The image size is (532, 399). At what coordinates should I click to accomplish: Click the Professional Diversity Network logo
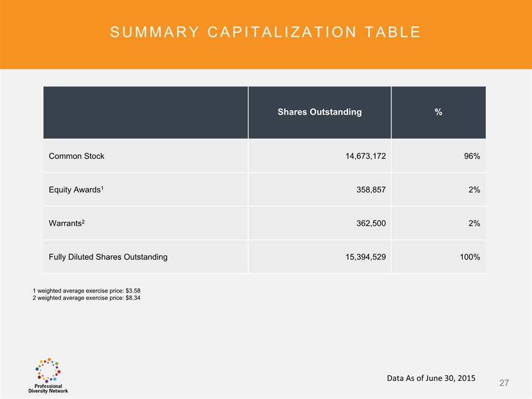(x=48, y=376)
